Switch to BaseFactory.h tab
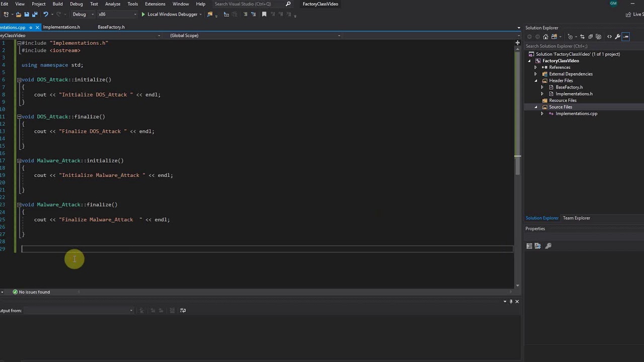 [111, 27]
